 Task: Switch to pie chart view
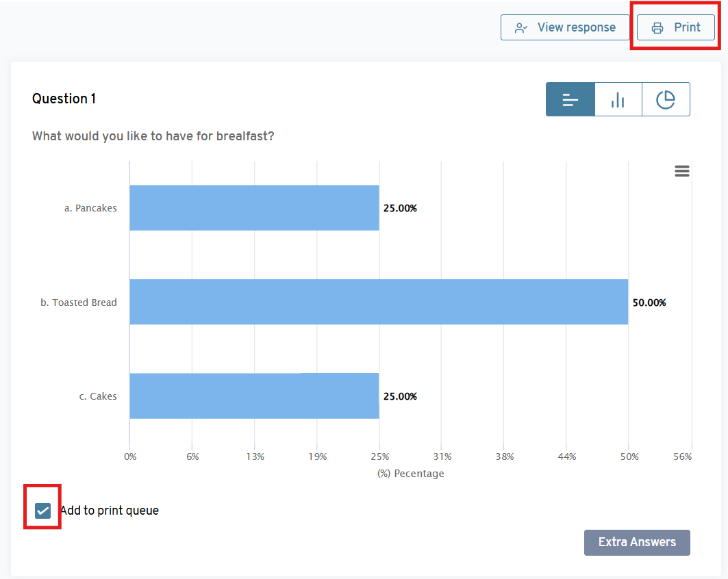coord(666,100)
